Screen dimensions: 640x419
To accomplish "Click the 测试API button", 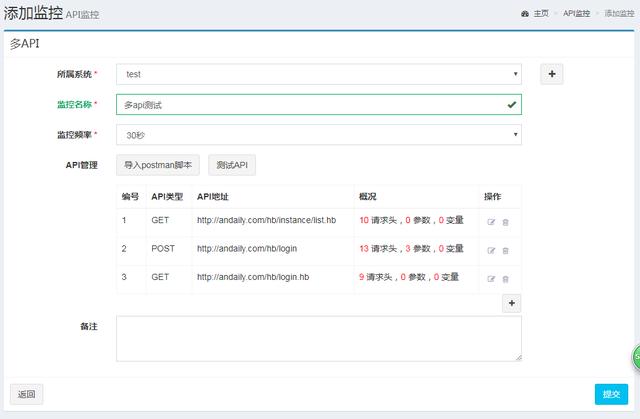I will tap(232, 165).
